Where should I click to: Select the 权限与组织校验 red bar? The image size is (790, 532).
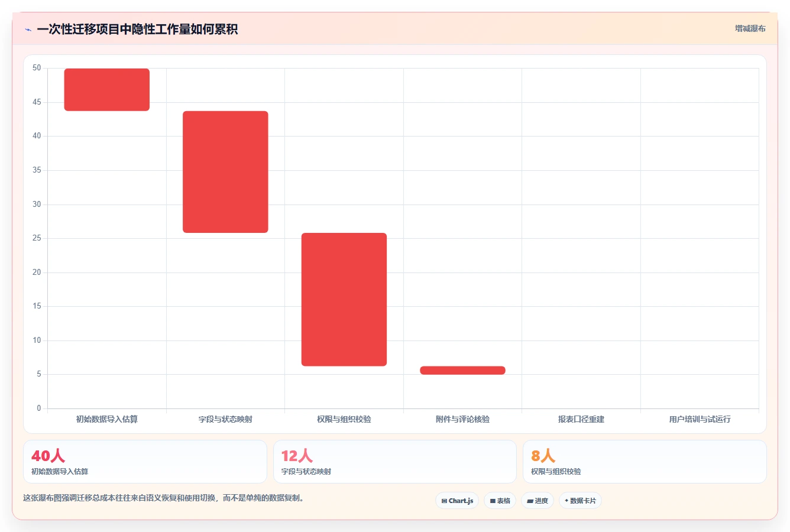point(344,300)
